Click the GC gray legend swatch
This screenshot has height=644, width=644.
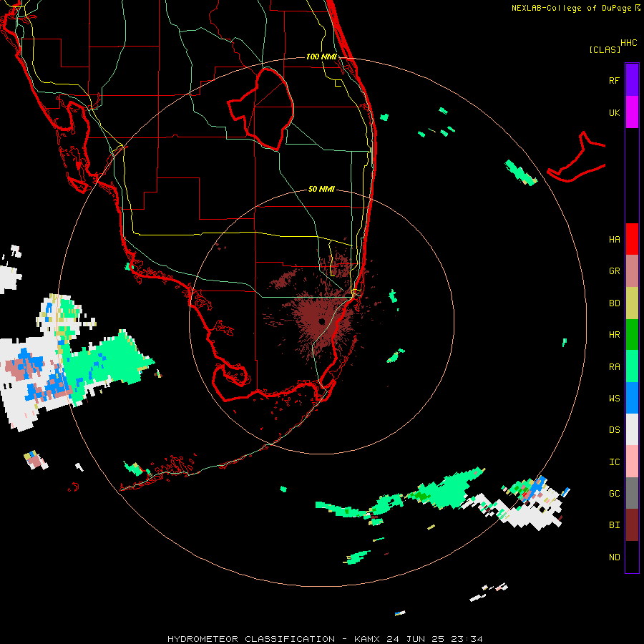click(x=632, y=493)
